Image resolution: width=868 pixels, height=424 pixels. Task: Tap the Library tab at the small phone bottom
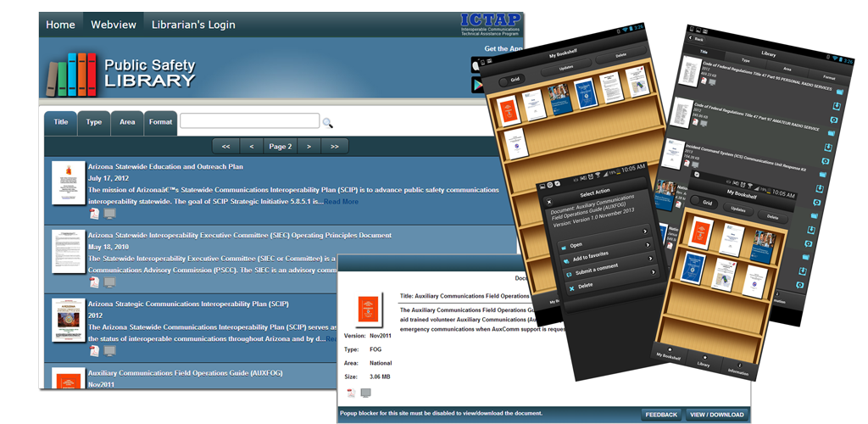pos(704,361)
